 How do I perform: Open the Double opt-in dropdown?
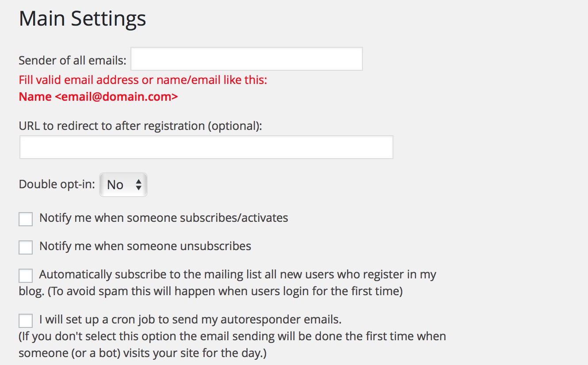pyautogui.click(x=123, y=185)
